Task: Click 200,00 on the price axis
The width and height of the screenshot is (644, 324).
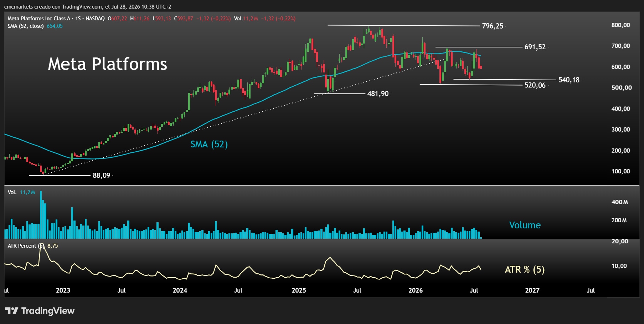Action: pos(621,150)
